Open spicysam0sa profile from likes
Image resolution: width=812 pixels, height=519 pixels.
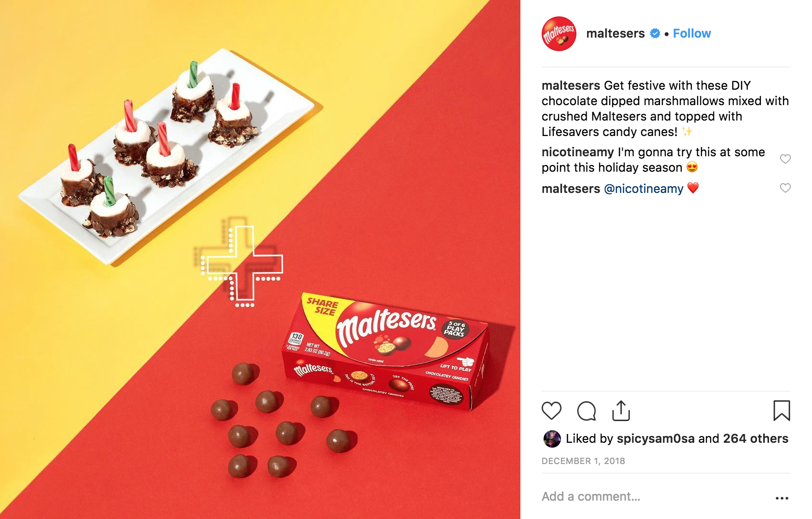[656, 438]
